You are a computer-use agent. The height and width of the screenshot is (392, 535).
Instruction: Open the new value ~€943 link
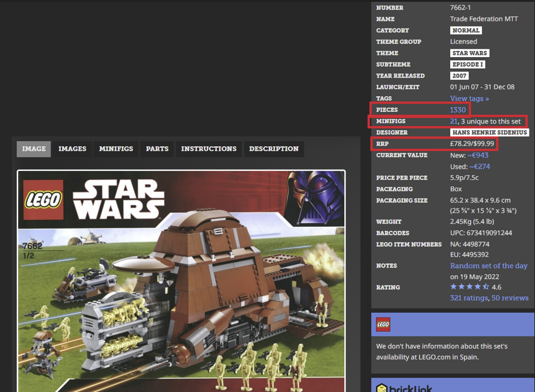tap(478, 156)
